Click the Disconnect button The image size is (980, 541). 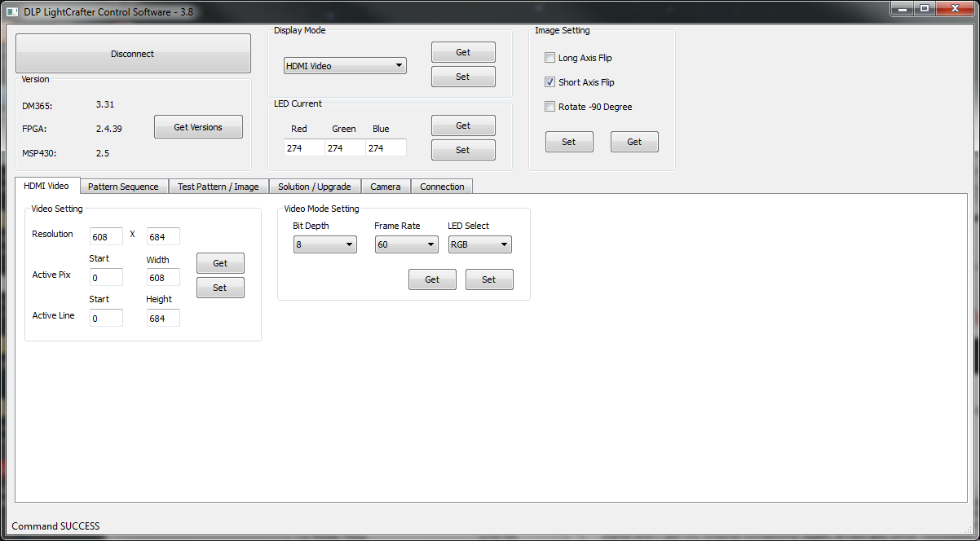coord(133,54)
